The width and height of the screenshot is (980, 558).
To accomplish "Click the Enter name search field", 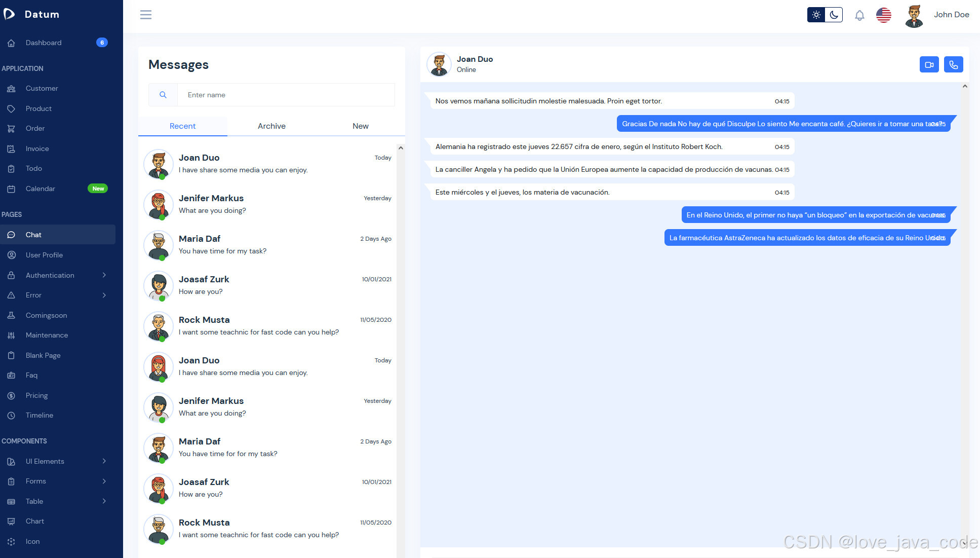I will click(286, 95).
